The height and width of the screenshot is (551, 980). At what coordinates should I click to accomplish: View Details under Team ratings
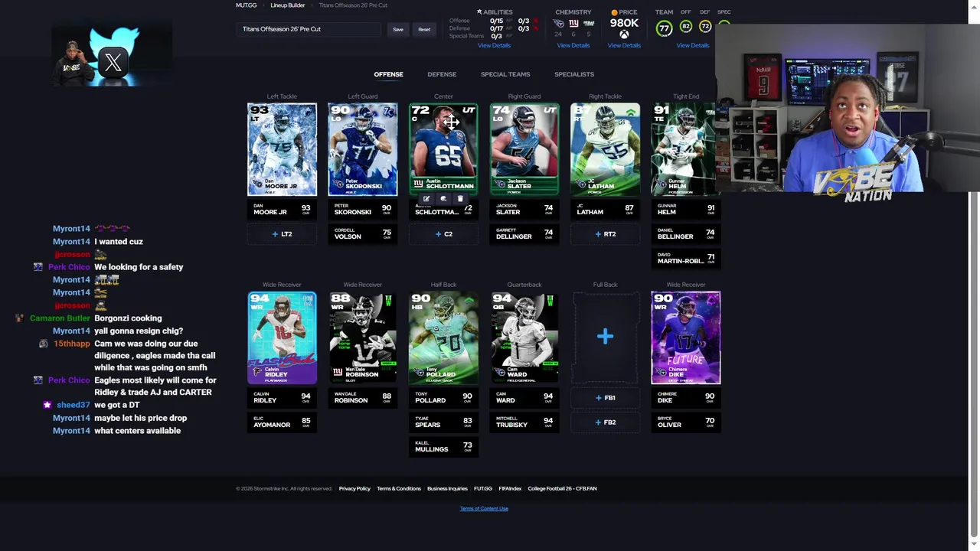(x=693, y=46)
